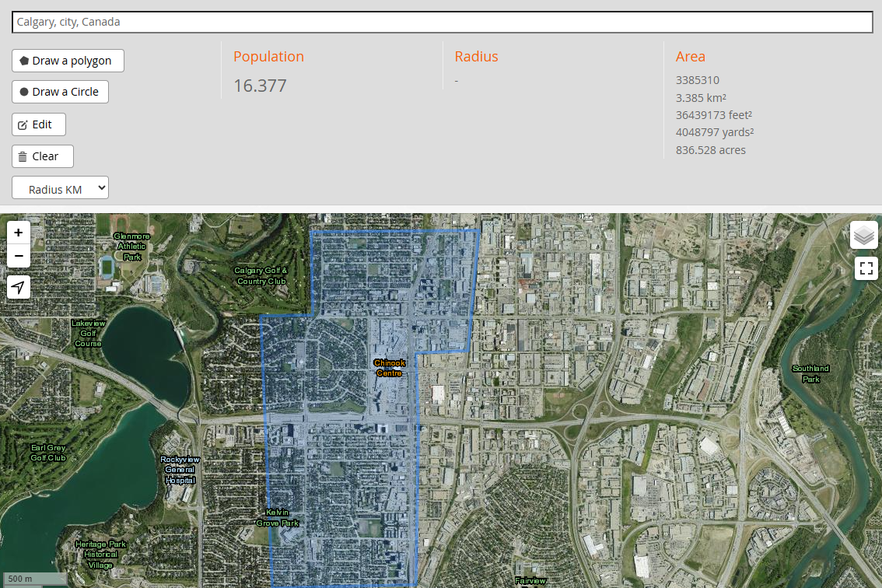Click the Earl Grey Golf Club label
This screenshot has width=882, height=588.
[48, 453]
